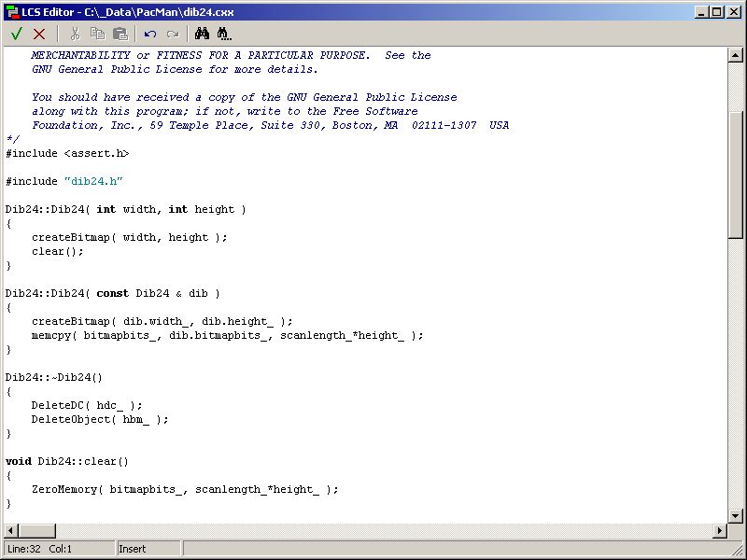The image size is (747, 560).
Task: Click the Undo arrow icon
Action: [151, 33]
